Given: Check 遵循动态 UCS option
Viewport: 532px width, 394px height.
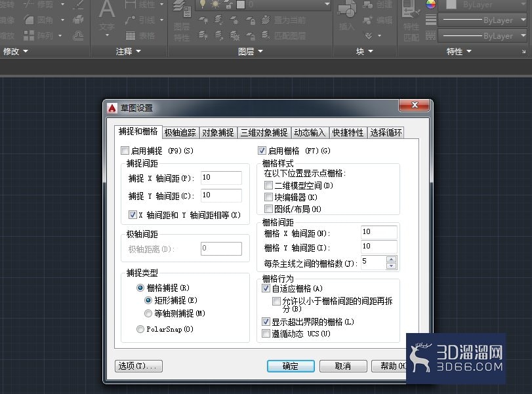Looking at the screenshot, I should click(266, 333).
